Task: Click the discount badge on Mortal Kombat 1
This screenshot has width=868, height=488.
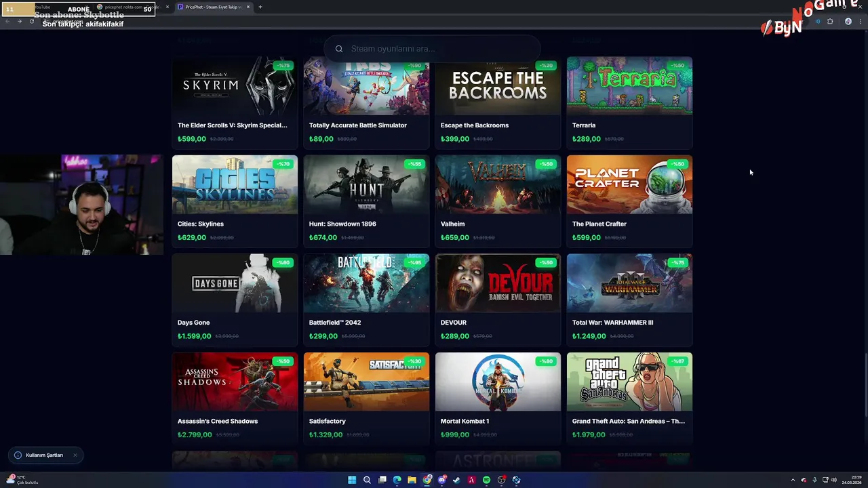Action: (x=546, y=361)
